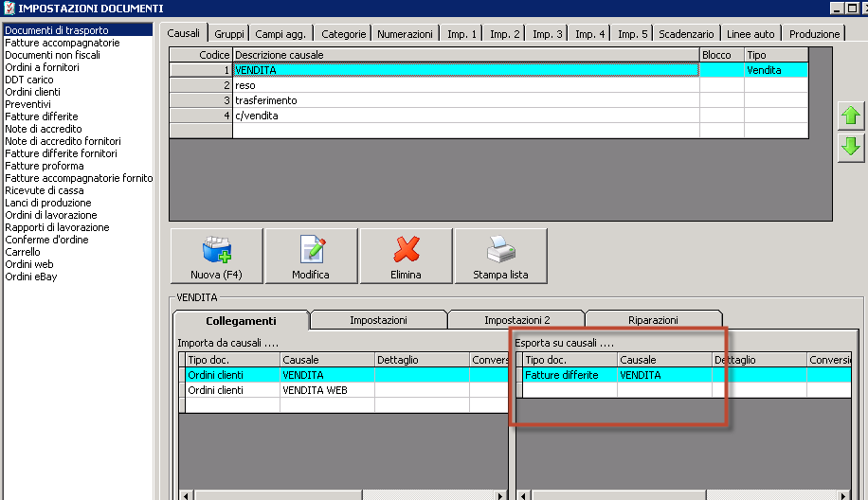Select Ordini clienti in left list

point(78,92)
